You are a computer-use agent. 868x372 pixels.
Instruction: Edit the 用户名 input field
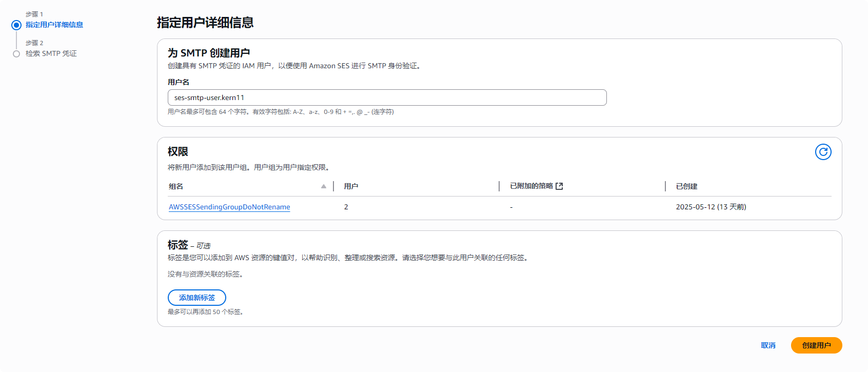click(x=387, y=97)
